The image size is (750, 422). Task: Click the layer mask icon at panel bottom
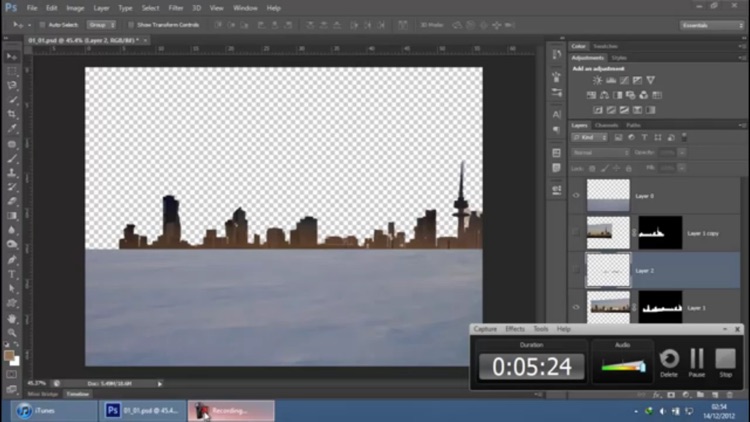click(671, 395)
